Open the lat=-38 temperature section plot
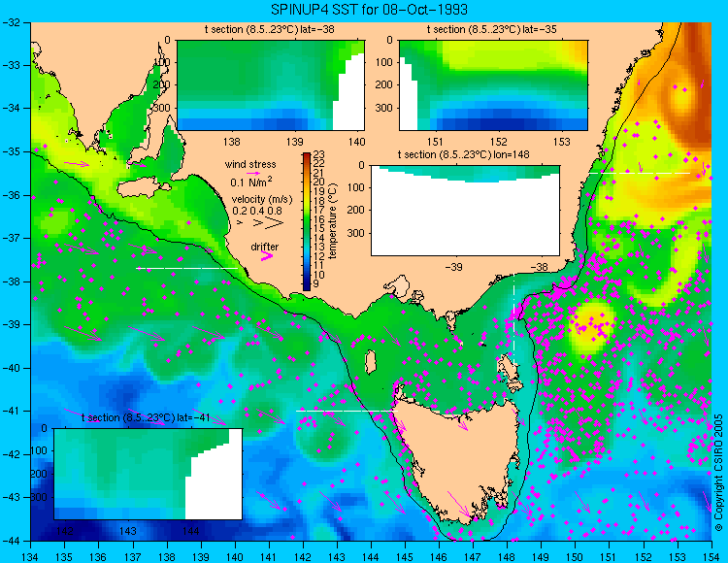 tap(271, 85)
